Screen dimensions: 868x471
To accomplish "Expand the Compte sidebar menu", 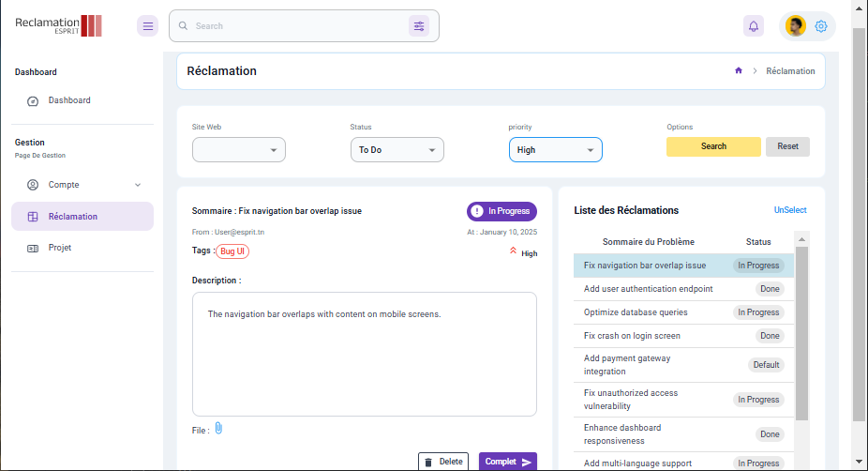I will tap(82, 185).
